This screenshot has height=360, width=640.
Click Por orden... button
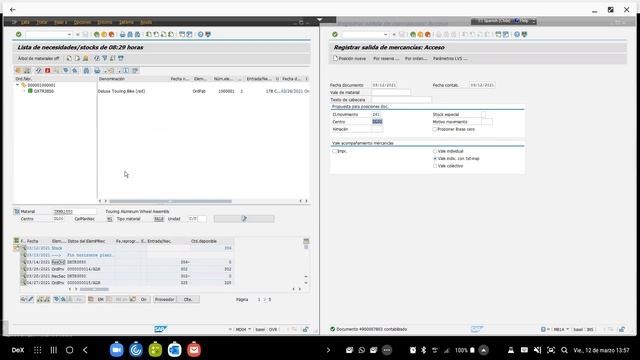(416, 58)
